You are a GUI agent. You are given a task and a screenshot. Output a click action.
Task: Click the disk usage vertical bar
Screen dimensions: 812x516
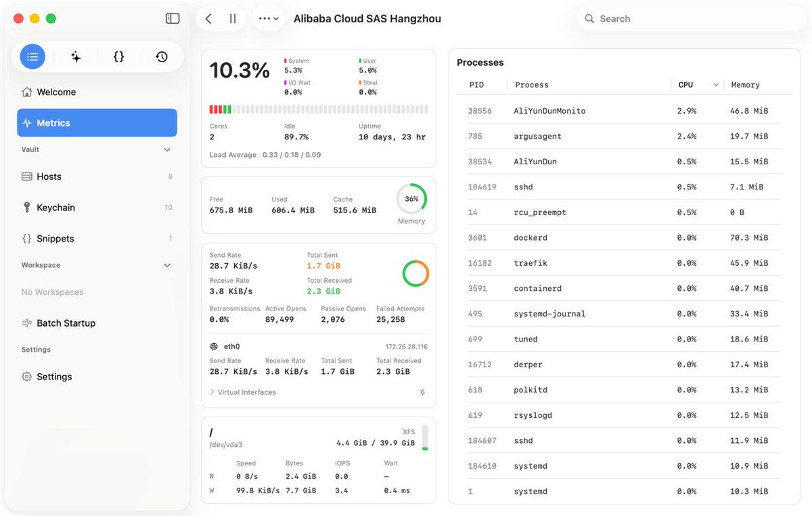[425, 438]
